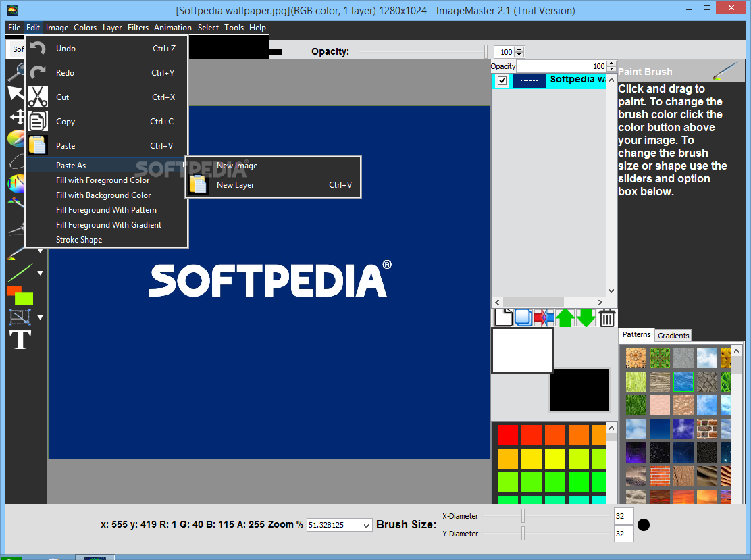Screen dimensions: 751x560
Task: Select the crop selection rectangle tool
Action: pyautogui.click(x=20, y=317)
